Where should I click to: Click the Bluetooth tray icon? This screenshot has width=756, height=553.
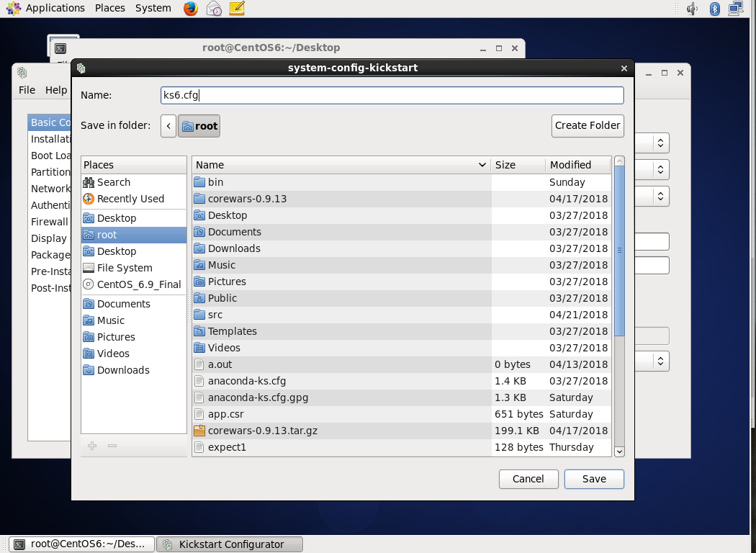(x=714, y=8)
